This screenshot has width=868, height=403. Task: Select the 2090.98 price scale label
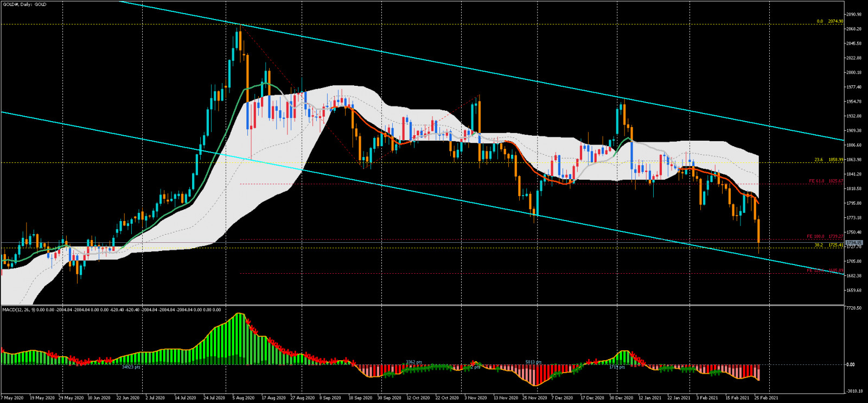pyautogui.click(x=854, y=15)
